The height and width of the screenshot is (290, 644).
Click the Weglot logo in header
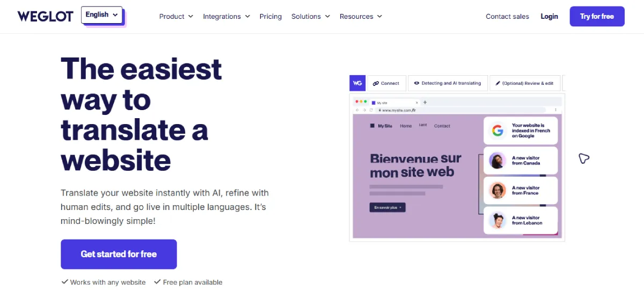(45, 16)
